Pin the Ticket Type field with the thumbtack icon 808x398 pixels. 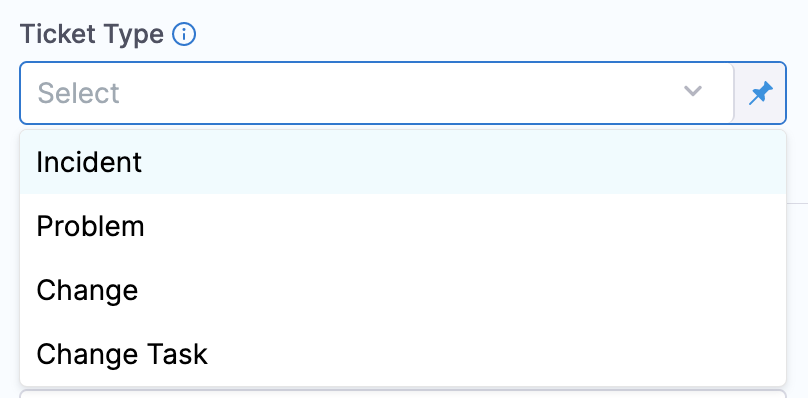761,93
